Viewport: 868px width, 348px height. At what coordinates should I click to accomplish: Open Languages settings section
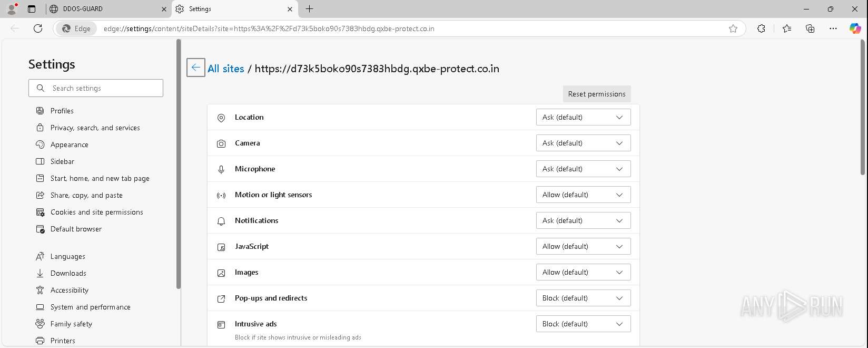tap(67, 256)
